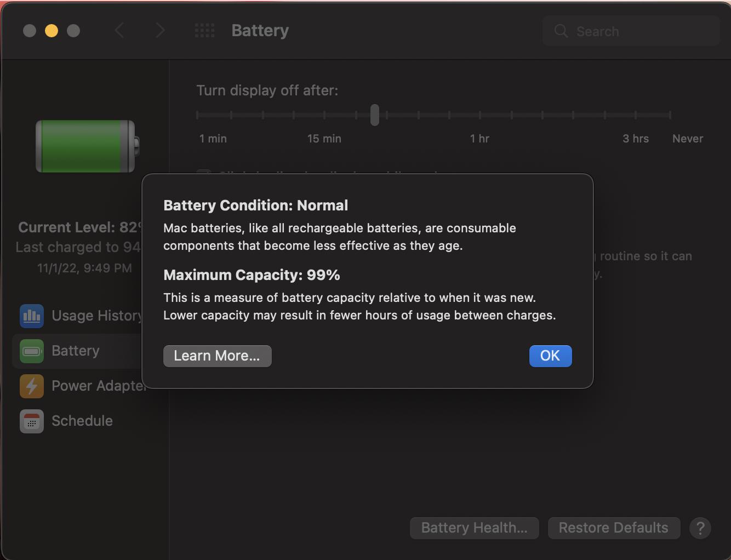The height and width of the screenshot is (560, 731).
Task: Select the Battery sidebar item
Action: coord(77,351)
